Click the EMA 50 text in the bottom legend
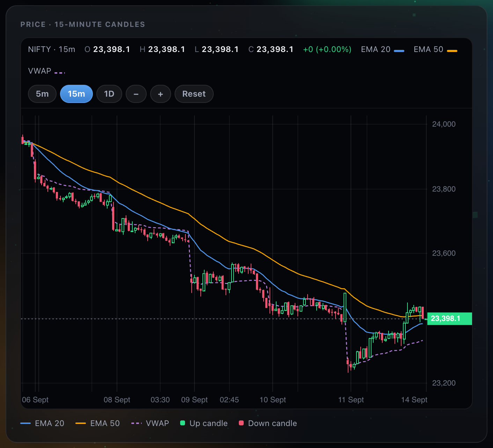 click(x=105, y=423)
